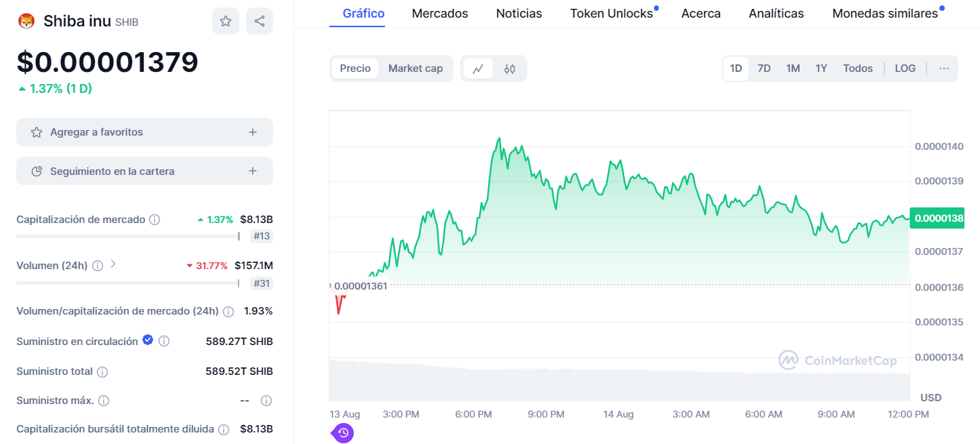Image resolution: width=980 pixels, height=444 pixels.
Task: Click the 0.00001361 open price label
Action: 360,286
